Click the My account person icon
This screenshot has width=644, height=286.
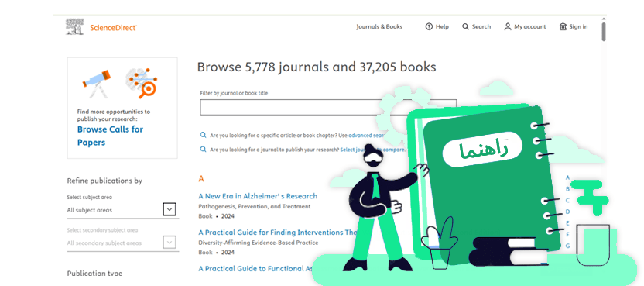click(508, 27)
